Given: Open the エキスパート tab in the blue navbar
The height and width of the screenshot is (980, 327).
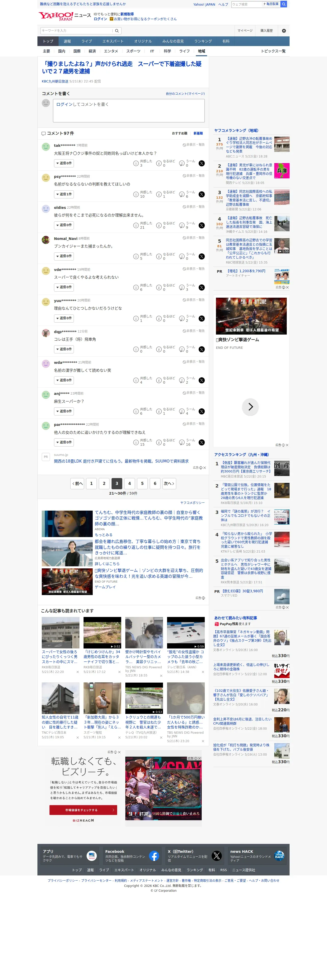Looking at the screenshot, I should click(x=113, y=41).
